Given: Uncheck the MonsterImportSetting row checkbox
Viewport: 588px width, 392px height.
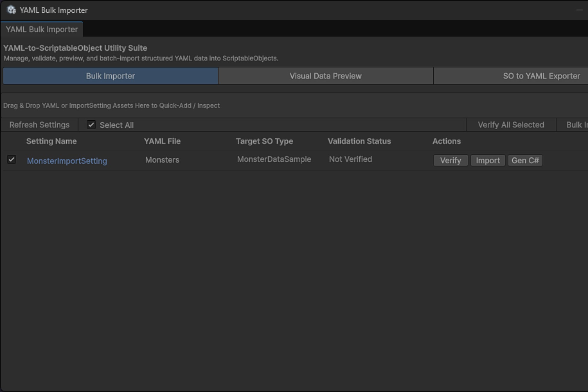Looking at the screenshot, I should pos(11,160).
